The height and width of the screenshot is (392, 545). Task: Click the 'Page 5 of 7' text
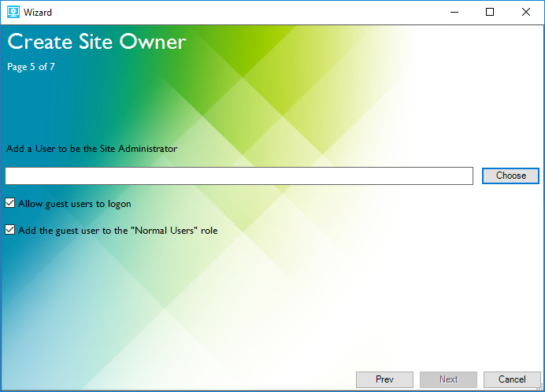click(31, 67)
